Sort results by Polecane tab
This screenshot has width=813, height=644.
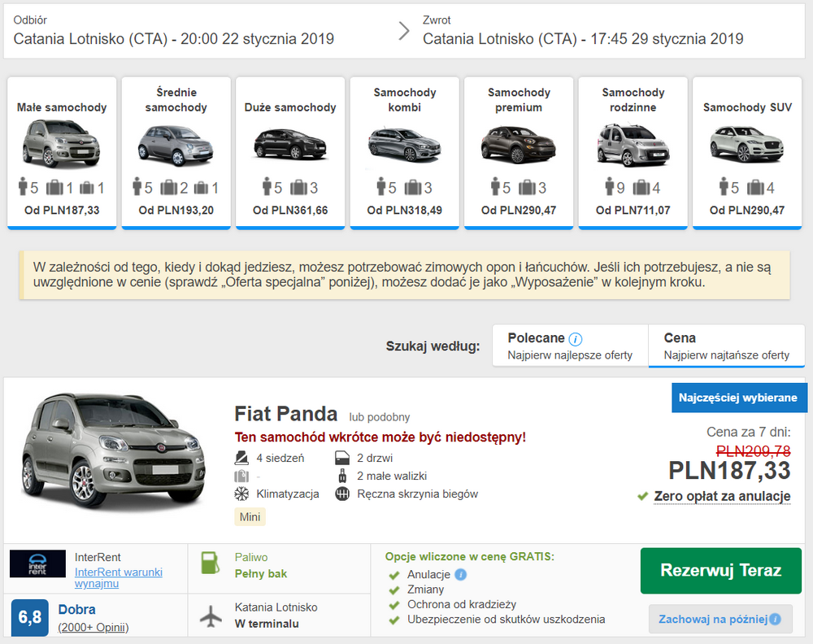[571, 346]
